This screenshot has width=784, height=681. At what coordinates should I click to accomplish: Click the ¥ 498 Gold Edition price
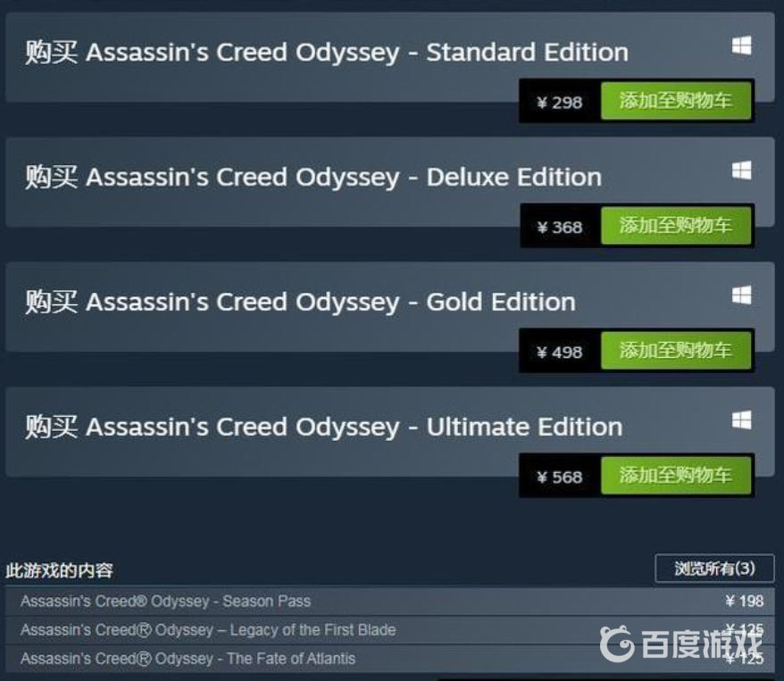[x=560, y=353]
